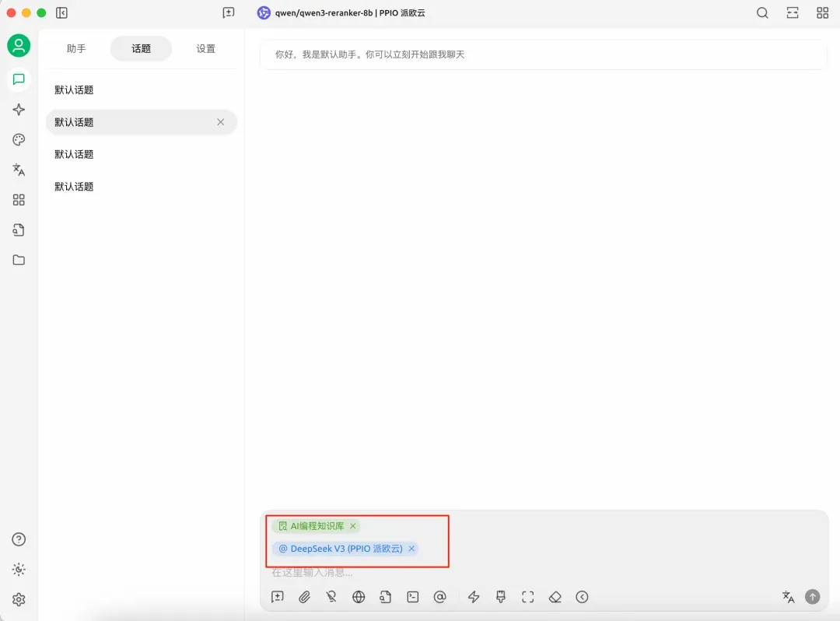The image size is (840, 621).
Task: Toggle the crossed-out lightbulb thinking icon
Action: pyautogui.click(x=331, y=597)
